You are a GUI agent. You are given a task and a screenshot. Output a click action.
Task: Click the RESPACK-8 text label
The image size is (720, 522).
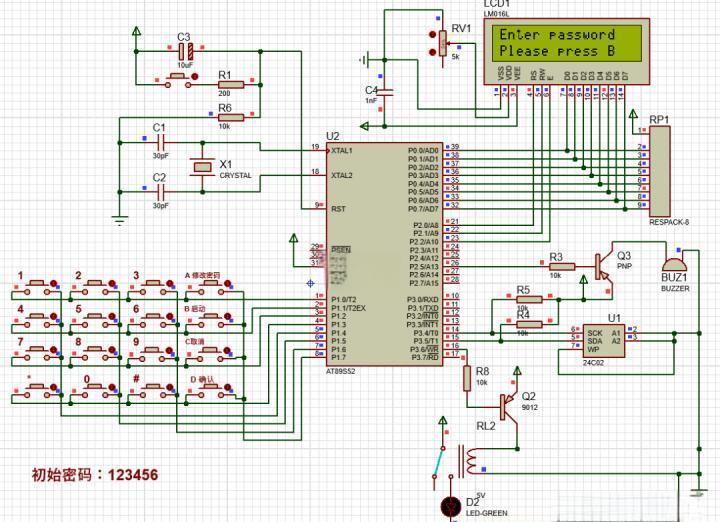[669, 222]
